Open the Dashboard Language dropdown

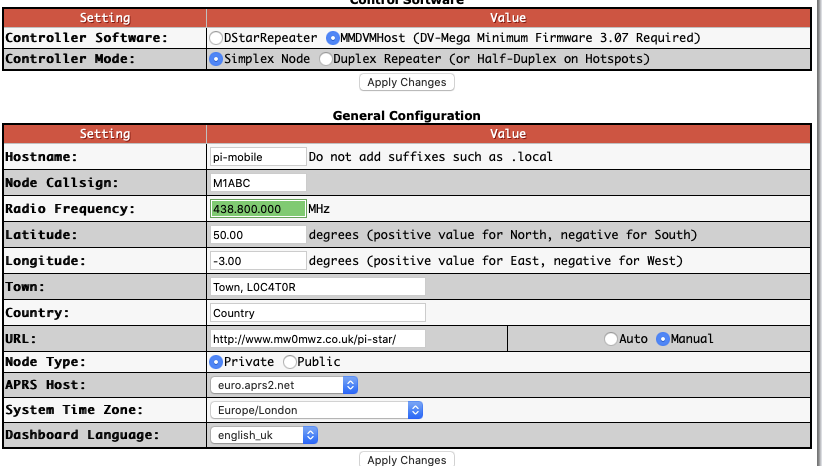click(264, 435)
